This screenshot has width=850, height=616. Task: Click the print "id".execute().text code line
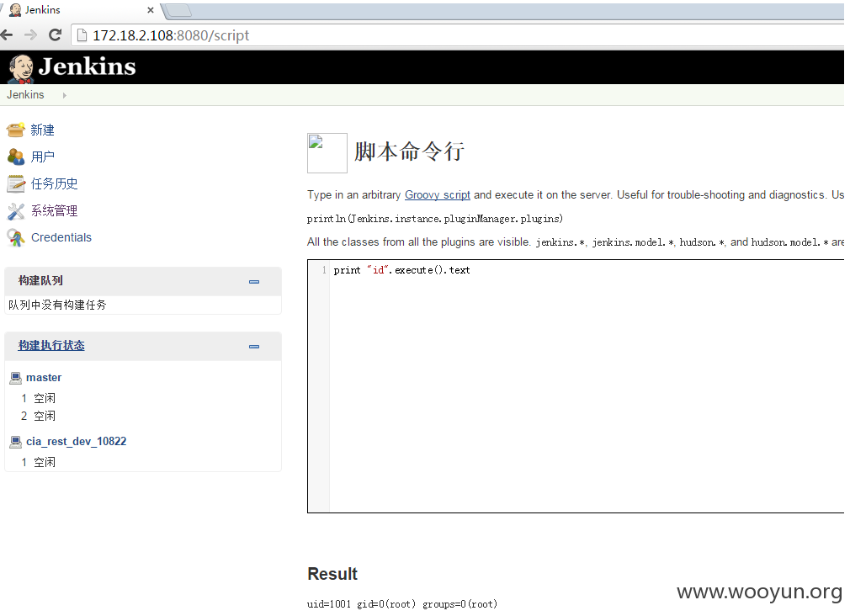401,270
